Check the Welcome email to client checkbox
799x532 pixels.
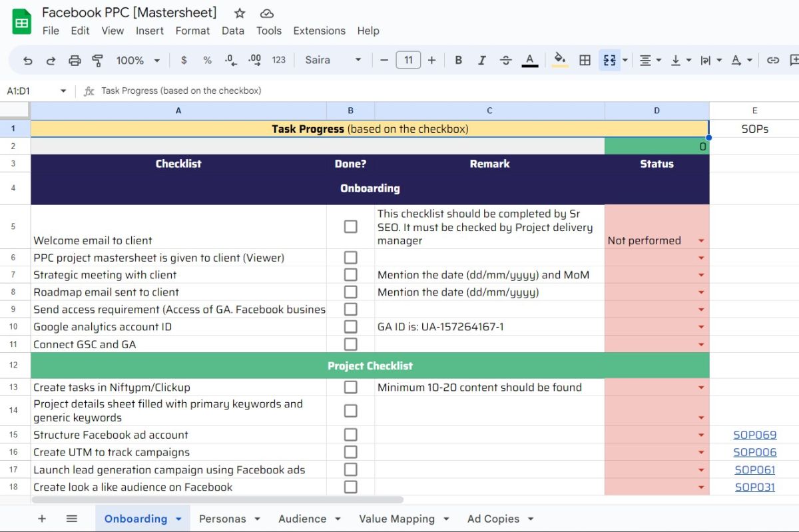click(x=350, y=227)
